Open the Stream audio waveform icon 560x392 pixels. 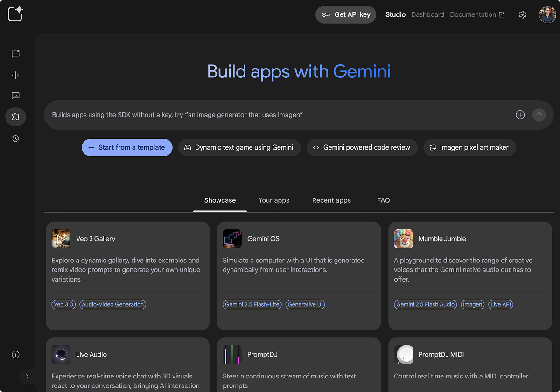pos(15,75)
